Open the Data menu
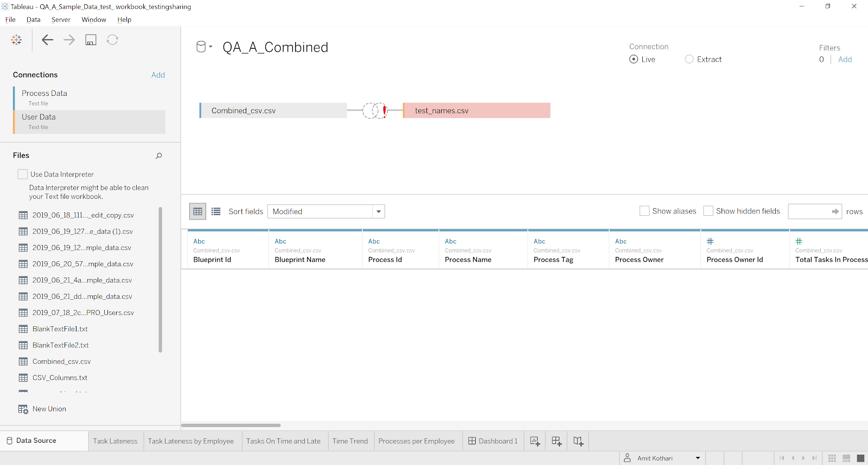The height and width of the screenshot is (465, 868). click(x=34, y=20)
